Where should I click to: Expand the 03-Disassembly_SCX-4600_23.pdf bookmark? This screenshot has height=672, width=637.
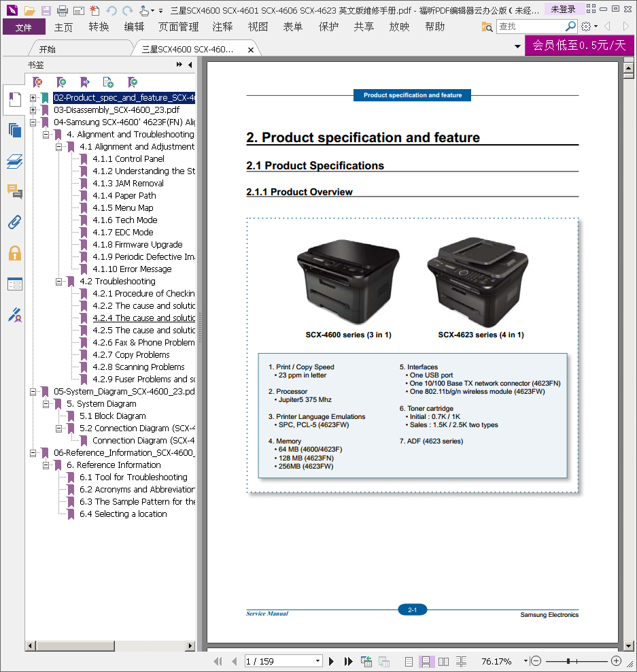tap(33, 110)
